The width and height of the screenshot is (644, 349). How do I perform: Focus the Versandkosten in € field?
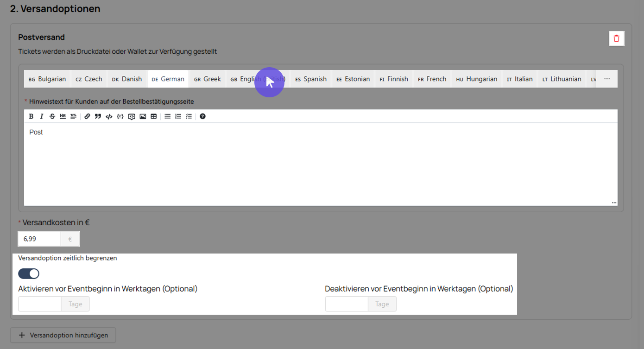click(x=39, y=239)
